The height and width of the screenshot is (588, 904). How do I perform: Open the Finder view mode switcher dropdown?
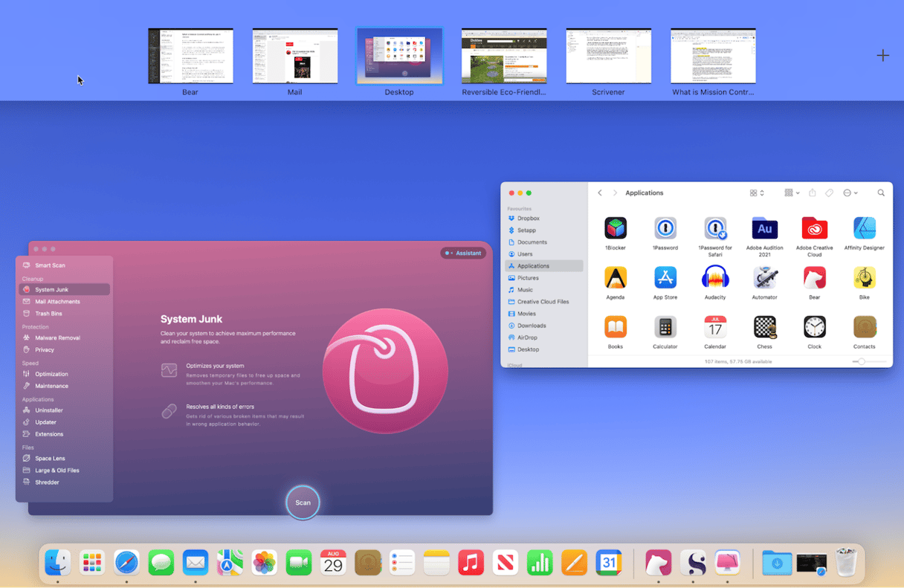tap(757, 193)
